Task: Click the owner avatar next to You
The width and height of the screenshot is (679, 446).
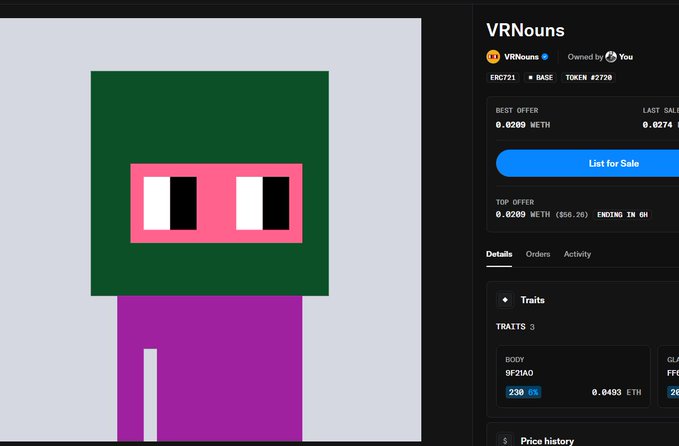Action: point(611,57)
